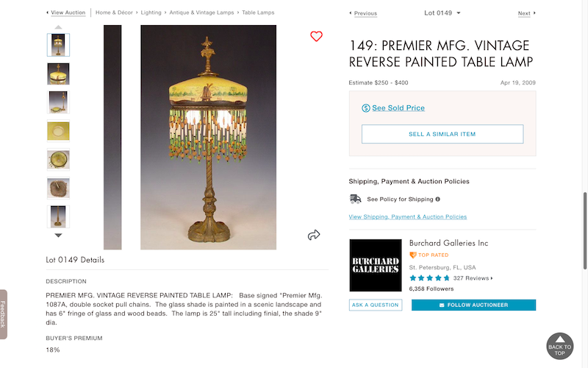This screenshot has width=588, height=368.
Task: Show earlier thumbnails with up arrow
Action: pyautogui.click(x=58, y=27)
